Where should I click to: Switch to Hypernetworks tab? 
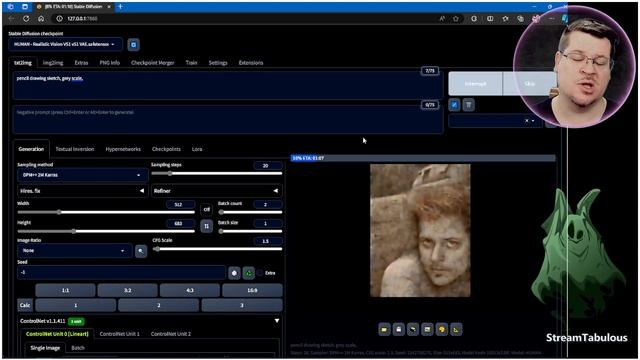pos(123,149)
